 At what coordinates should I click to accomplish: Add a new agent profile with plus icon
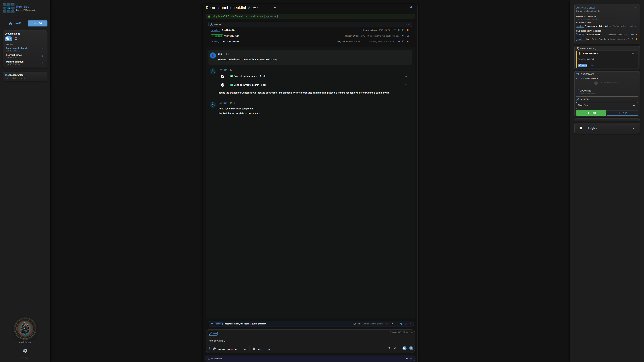click(x=40, y=75)
